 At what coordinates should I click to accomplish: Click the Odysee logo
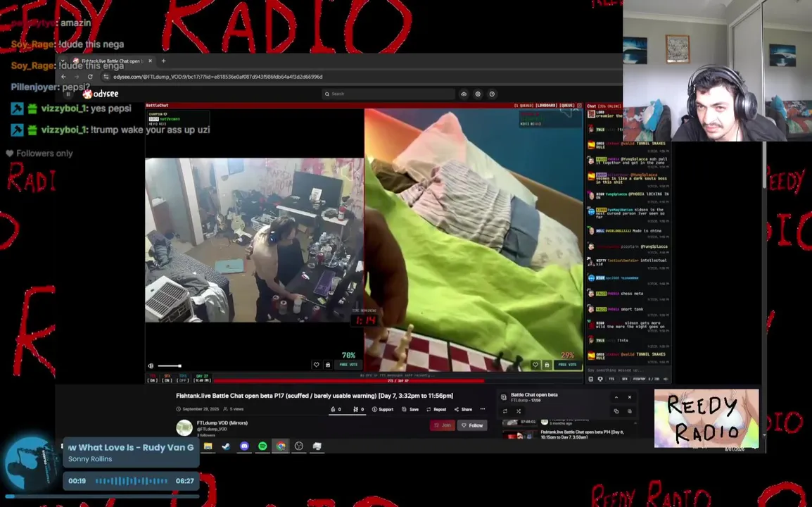pos(101,94)
